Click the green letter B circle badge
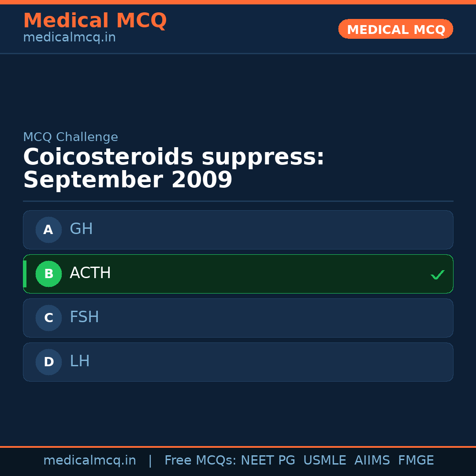The height and width of the screenshot is (476, 476). 48,274
